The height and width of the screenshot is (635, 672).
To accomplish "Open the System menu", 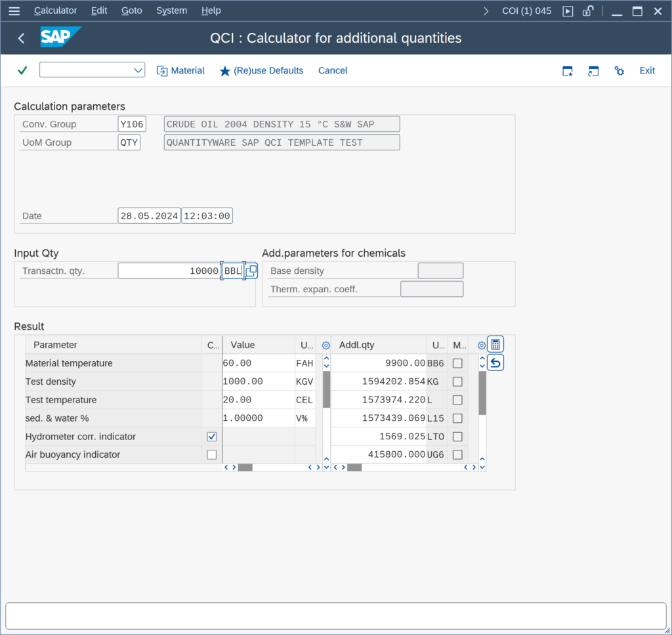I will click(171, 11).
